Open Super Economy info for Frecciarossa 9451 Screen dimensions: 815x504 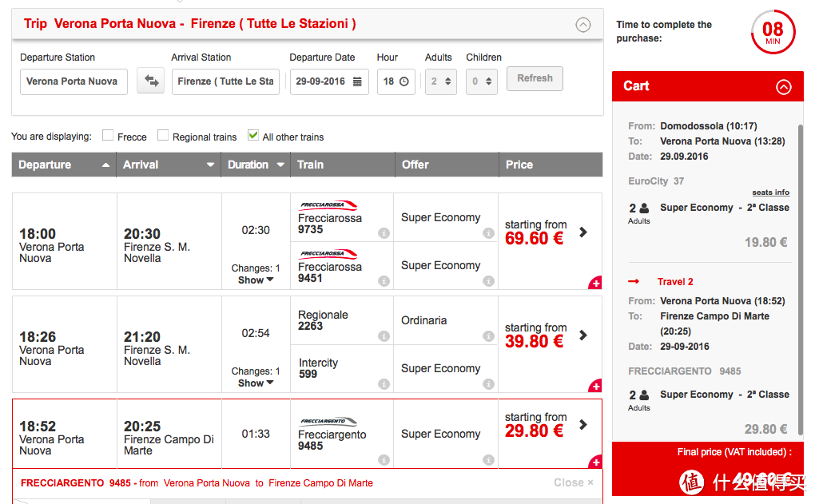488,281
